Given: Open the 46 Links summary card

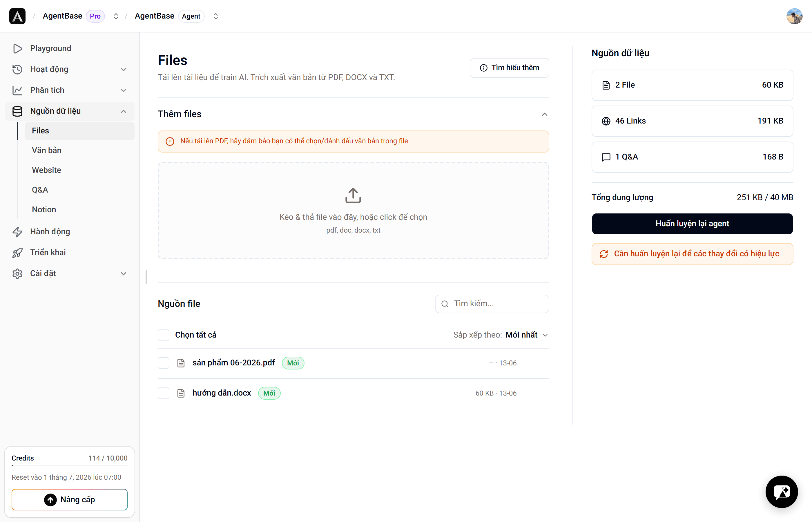Looking at the screenshot, I should [x=692, y=121].
